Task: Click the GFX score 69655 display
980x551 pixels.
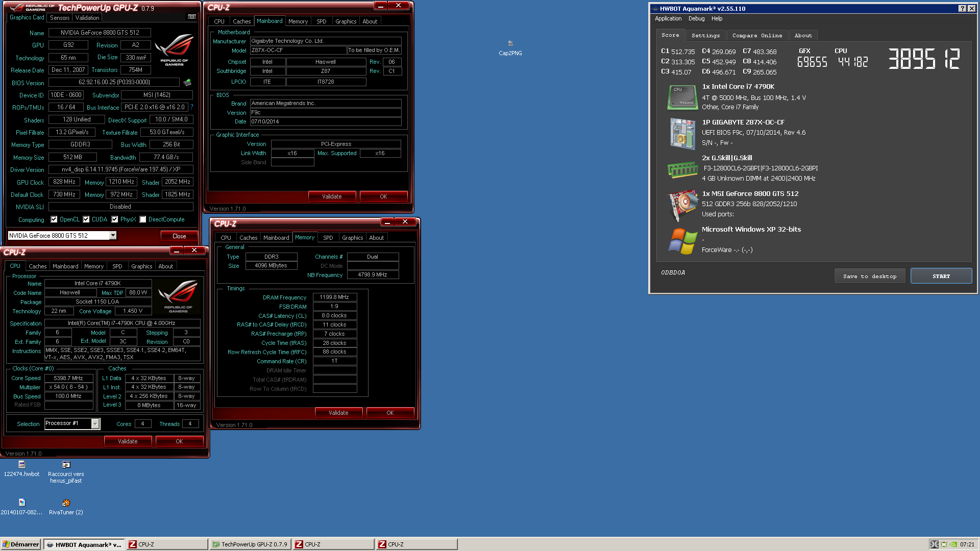Action: click(812, 62)
